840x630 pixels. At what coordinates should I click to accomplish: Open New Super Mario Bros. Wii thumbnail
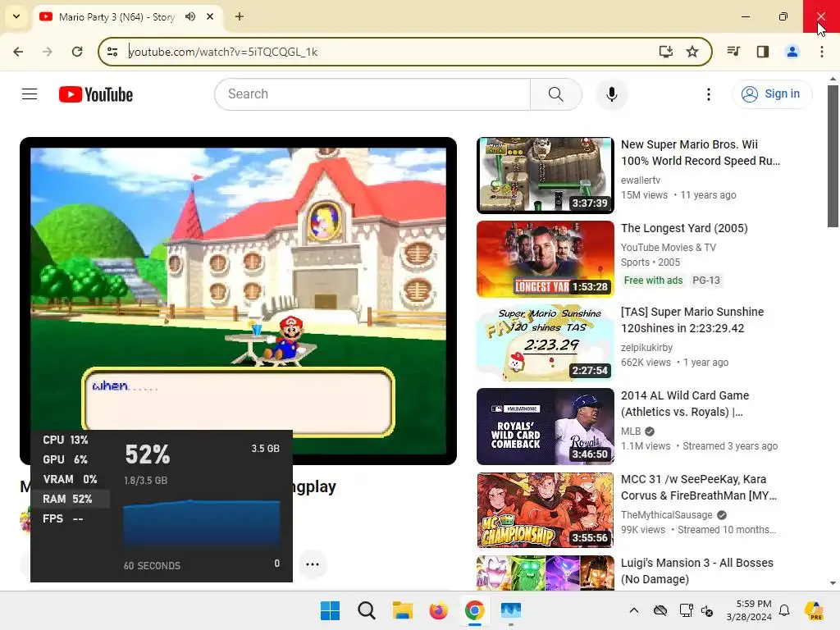[x=545, y=176]
